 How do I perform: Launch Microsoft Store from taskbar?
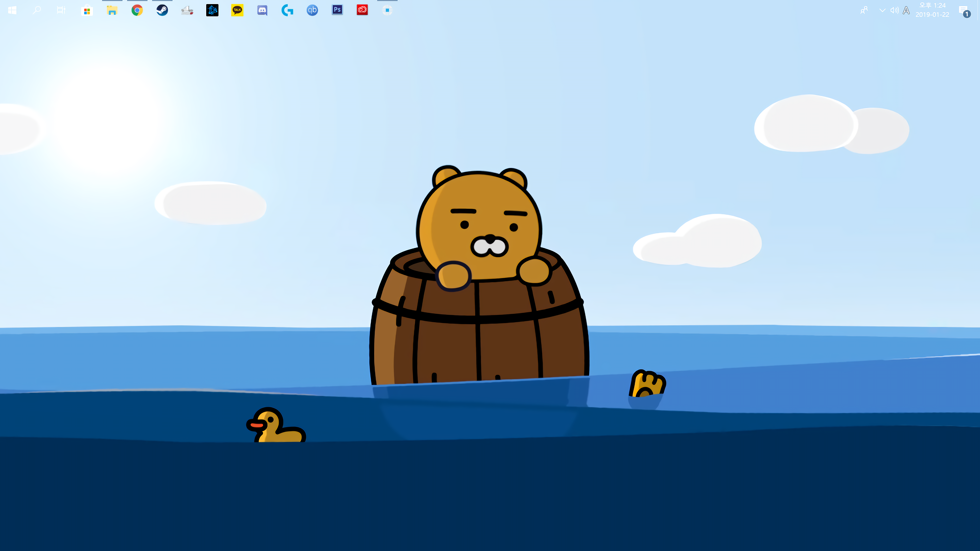87,10
